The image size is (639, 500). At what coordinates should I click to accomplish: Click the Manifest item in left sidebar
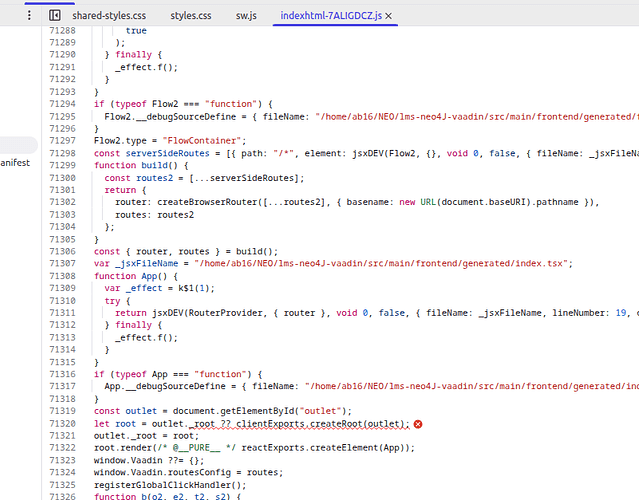pyautogui.click(x=15, y=162)
